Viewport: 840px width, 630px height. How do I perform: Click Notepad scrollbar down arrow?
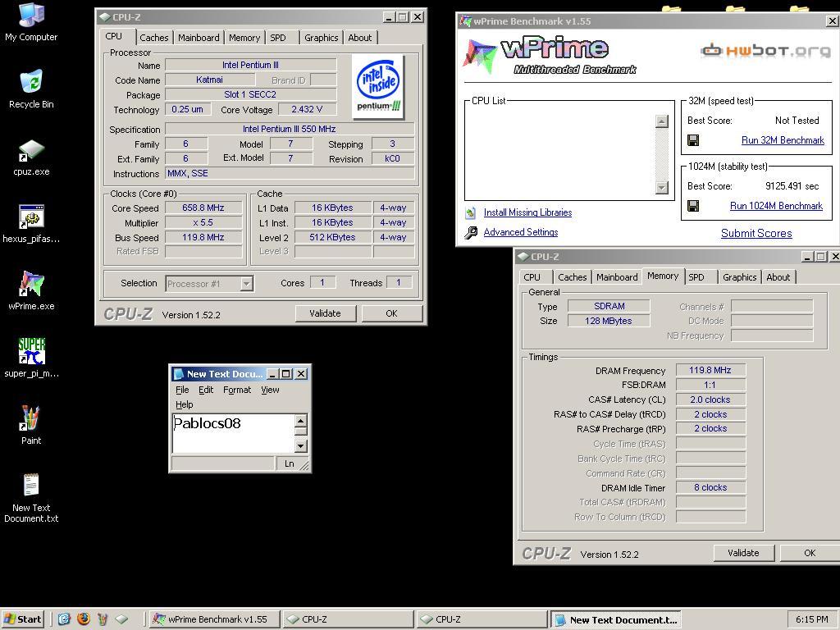pyautogui.click(x=300, y=445)
